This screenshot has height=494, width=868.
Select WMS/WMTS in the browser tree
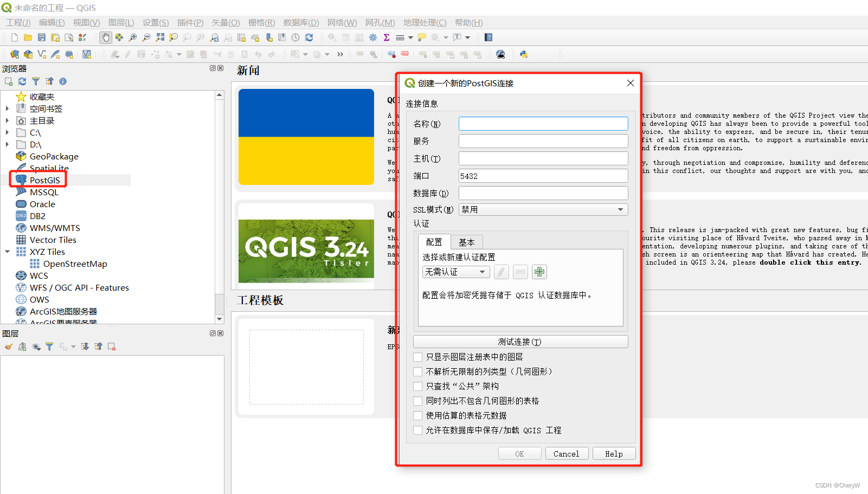tap(55, 228)
